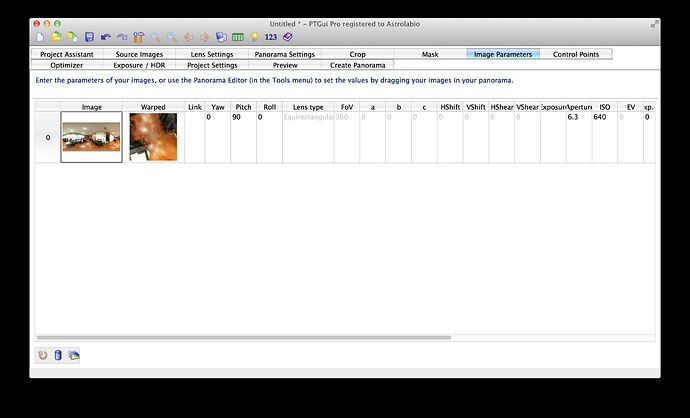Click the ISO column header
Screen dimensions: 690x418
tap(605, 107)
